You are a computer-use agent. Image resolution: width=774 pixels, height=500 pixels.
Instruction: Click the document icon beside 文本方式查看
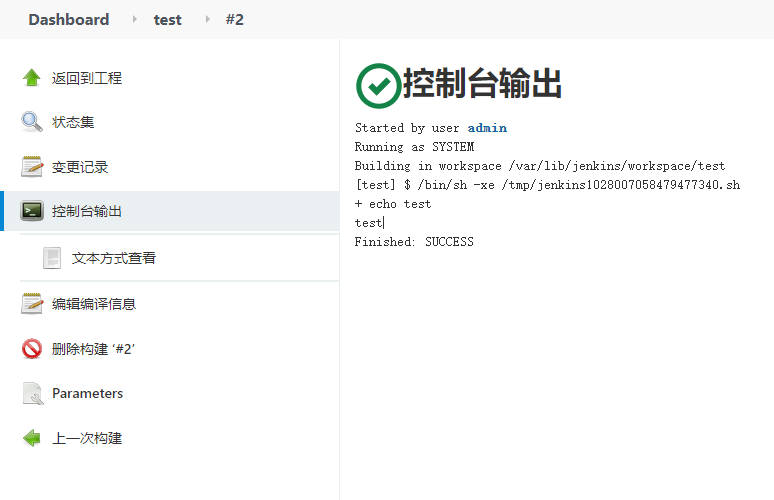pos(52,258)
